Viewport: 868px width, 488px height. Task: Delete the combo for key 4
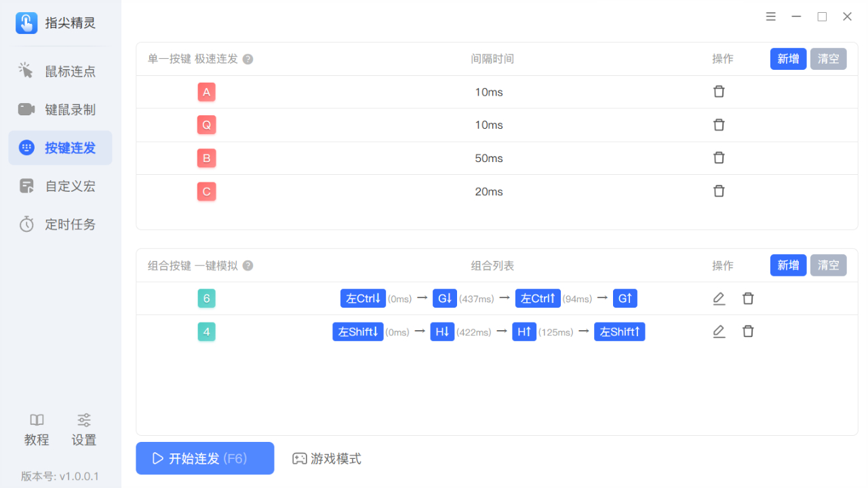[x=748, y=331]
